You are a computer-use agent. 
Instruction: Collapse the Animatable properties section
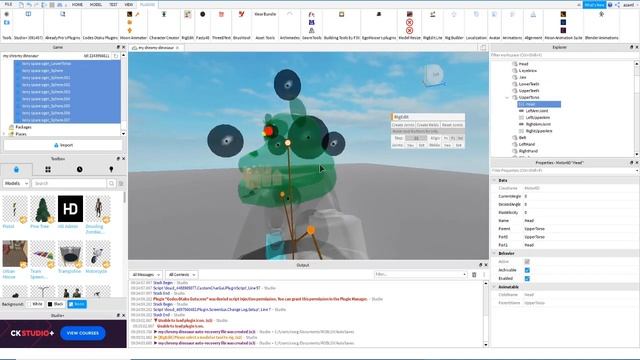[494, 287]
